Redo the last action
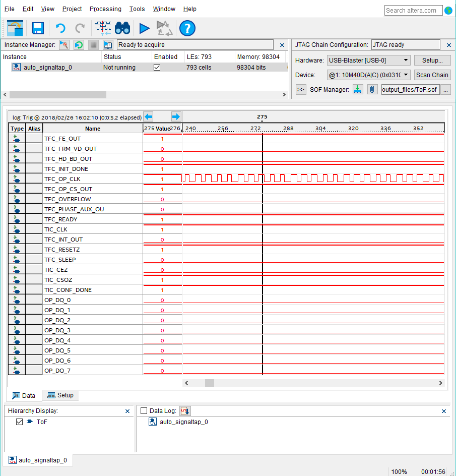The height and width of the screenshot is (476, 456). click(80, 28)
